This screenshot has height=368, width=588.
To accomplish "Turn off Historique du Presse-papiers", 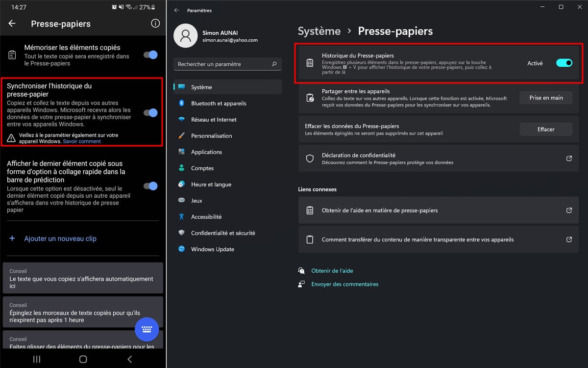I will pos(564,63).
